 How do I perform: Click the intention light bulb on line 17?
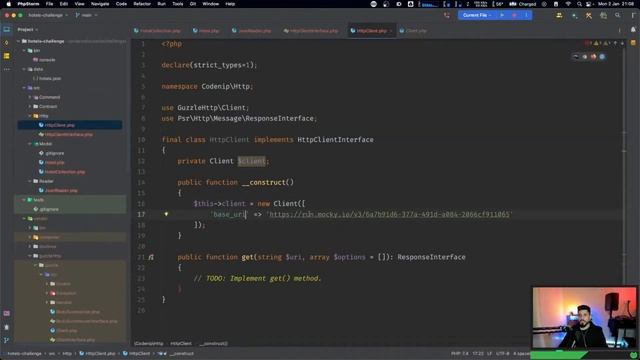click(x=166, y=214)
